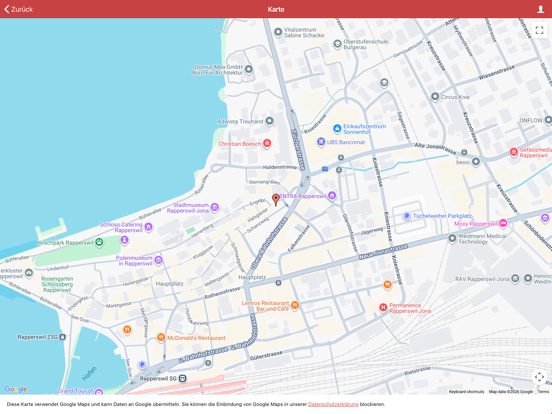Select the McDonald's Restaurant marker
The height and width of the screenshot is (414, 552).
(x=161, y=338)
